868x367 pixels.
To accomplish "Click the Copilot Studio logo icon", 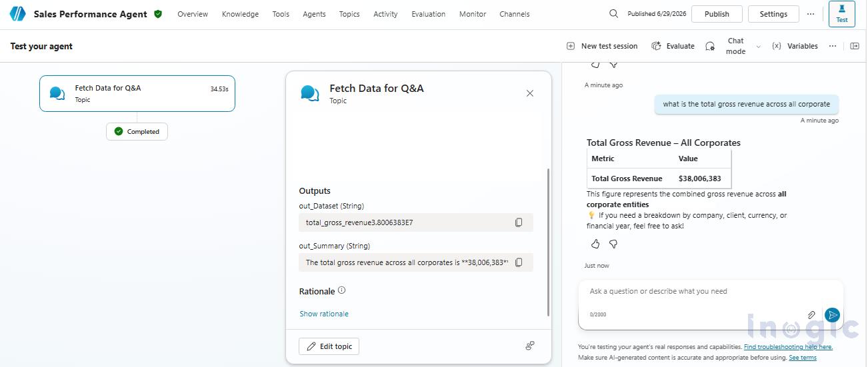I will [17, 13].
